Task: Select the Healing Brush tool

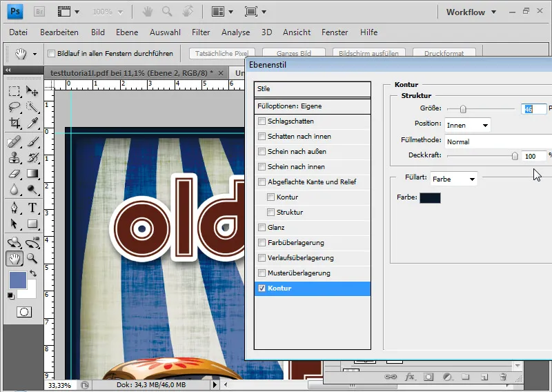Action: 14,142
